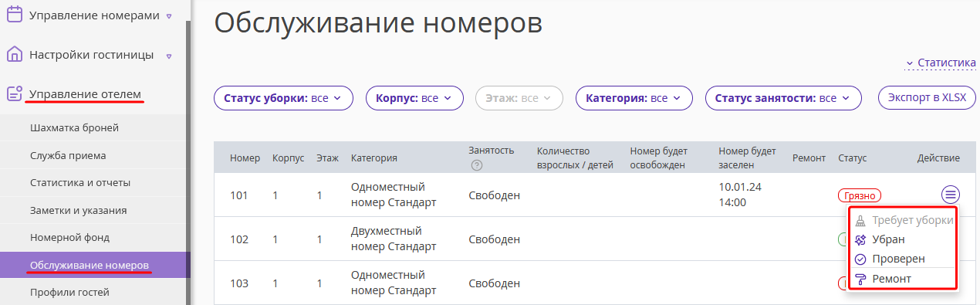
Task: Open Номерной фонд in the sidebar
Action: tap(93, 238)
